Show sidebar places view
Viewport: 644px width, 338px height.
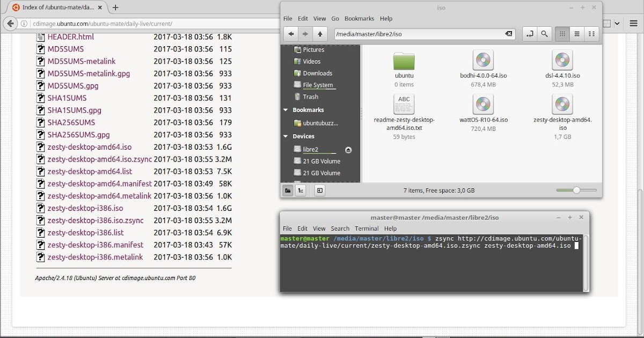288,190
